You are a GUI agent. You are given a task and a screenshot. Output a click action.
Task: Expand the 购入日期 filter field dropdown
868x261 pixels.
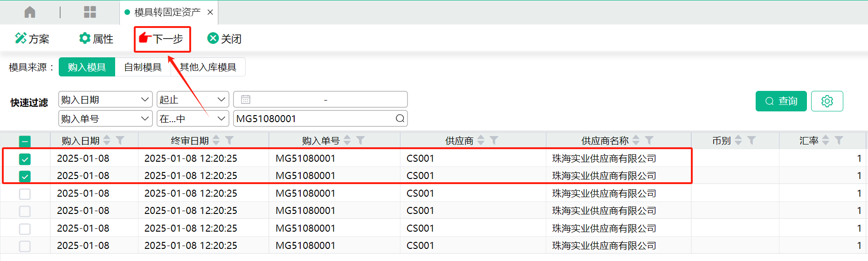pos(145,99)
